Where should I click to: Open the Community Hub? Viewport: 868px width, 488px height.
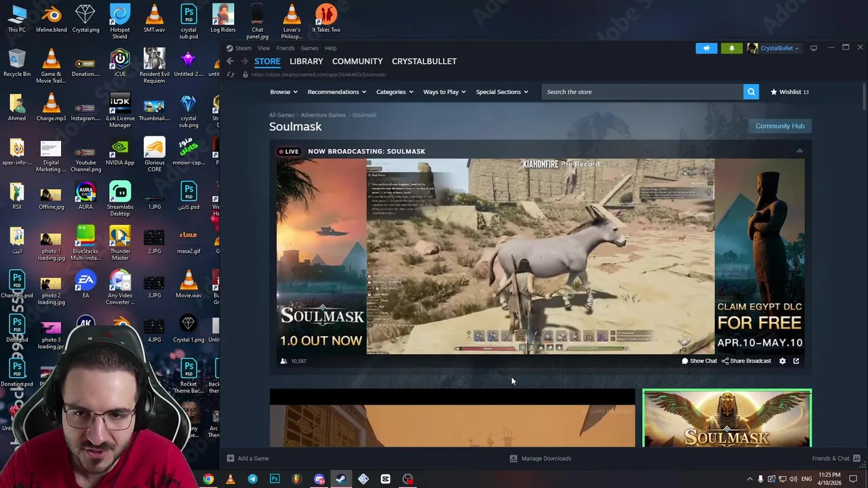pyautogui.click(x=780, y=126)
